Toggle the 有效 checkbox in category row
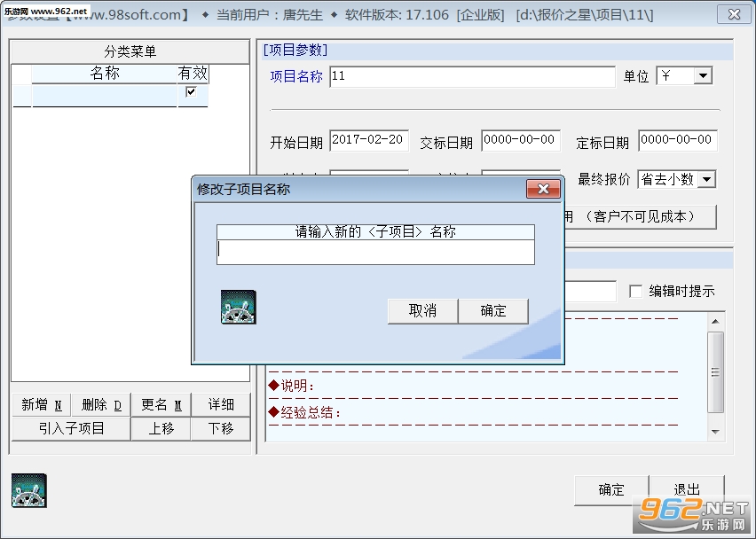This screenshot has height=539, width=756. tap(191, 91)
